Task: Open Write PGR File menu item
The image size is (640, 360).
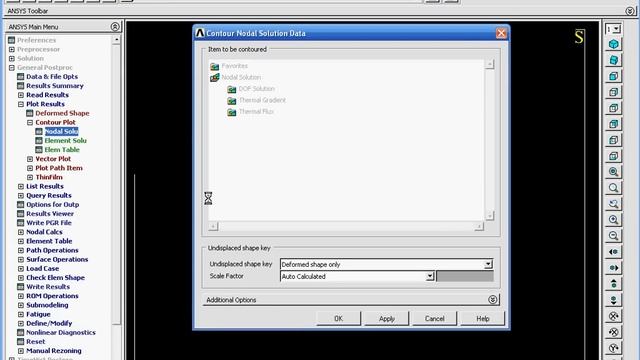Action: (x=49, y=223)
